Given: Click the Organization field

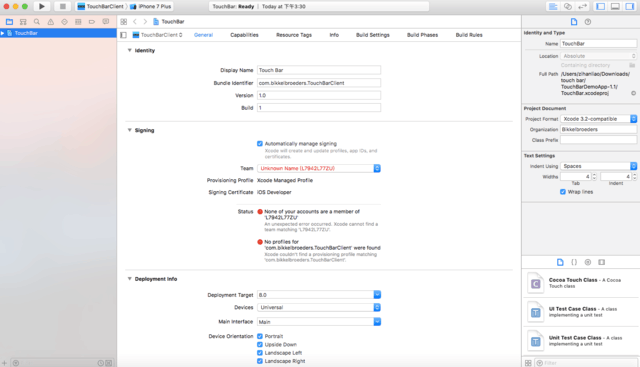Looking at the screenshot, I should point(598,129).
